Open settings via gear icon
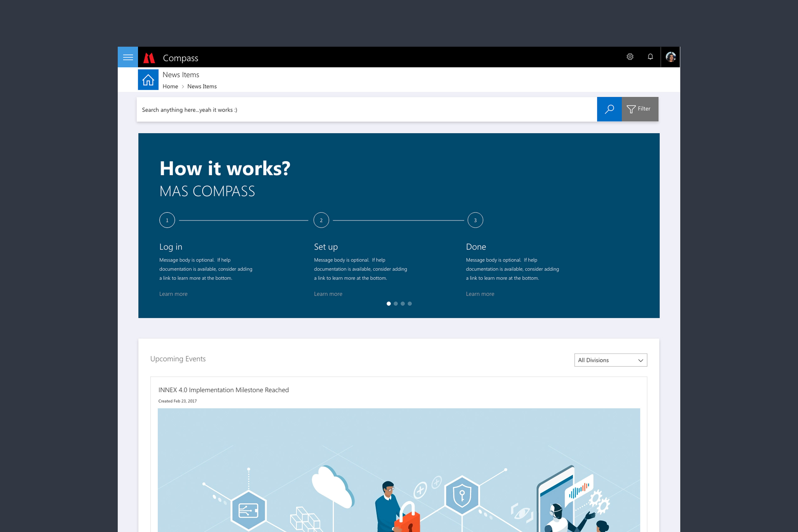The height and width of the screenshot is (532, 798). [630, 57]
